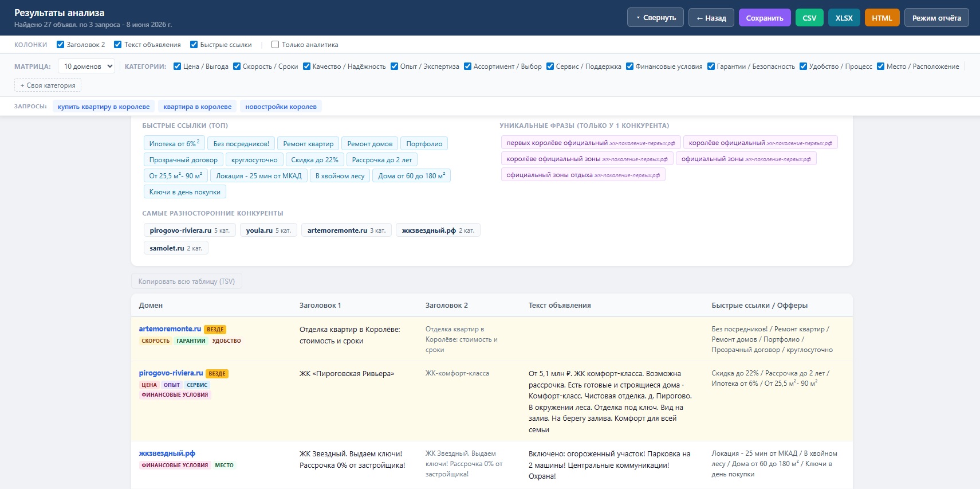This screenshot has height=489, width=980.
Task: Uncheck Удобство / Процесс category
Action: click(803, 66)
